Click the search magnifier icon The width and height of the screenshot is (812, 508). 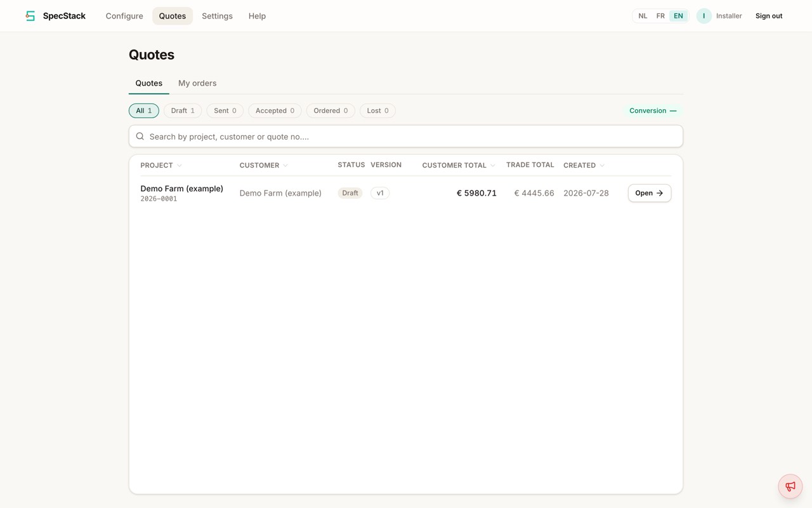pos(140,137)
